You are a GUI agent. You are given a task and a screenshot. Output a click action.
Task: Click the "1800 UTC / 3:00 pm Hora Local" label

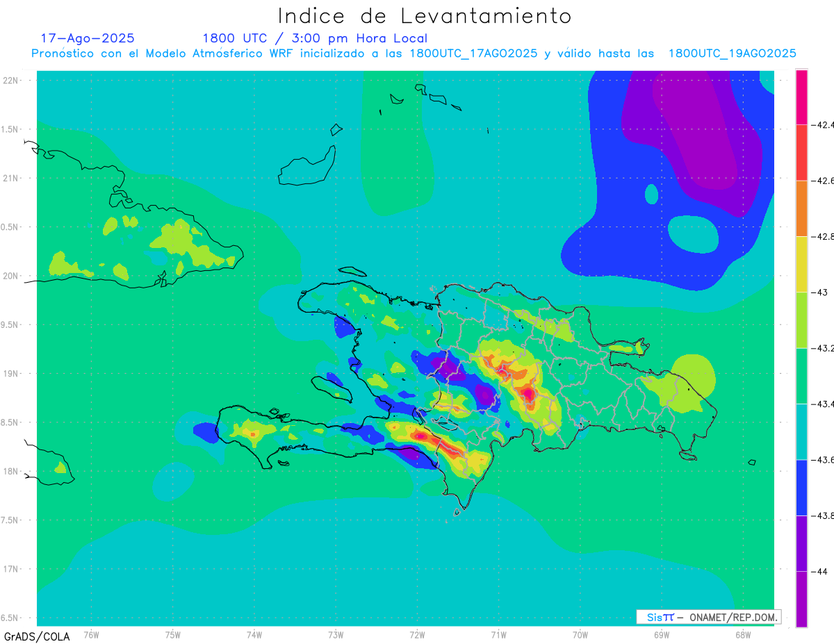[x=315, y=39]
